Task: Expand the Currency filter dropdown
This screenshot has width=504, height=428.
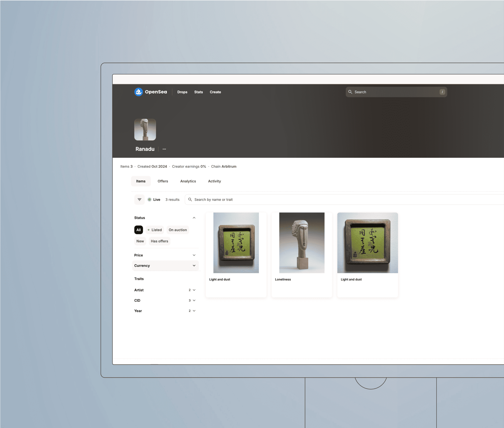Action: tap(194, 265)
